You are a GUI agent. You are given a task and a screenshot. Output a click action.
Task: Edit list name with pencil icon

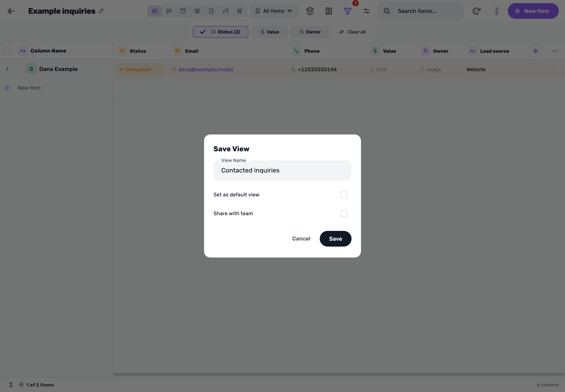[101, 11]
